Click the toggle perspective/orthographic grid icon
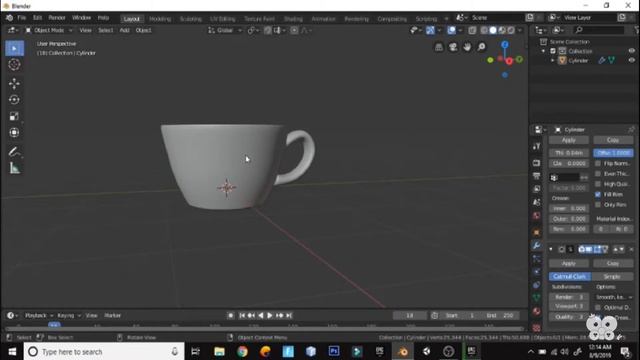 (439, 47)
